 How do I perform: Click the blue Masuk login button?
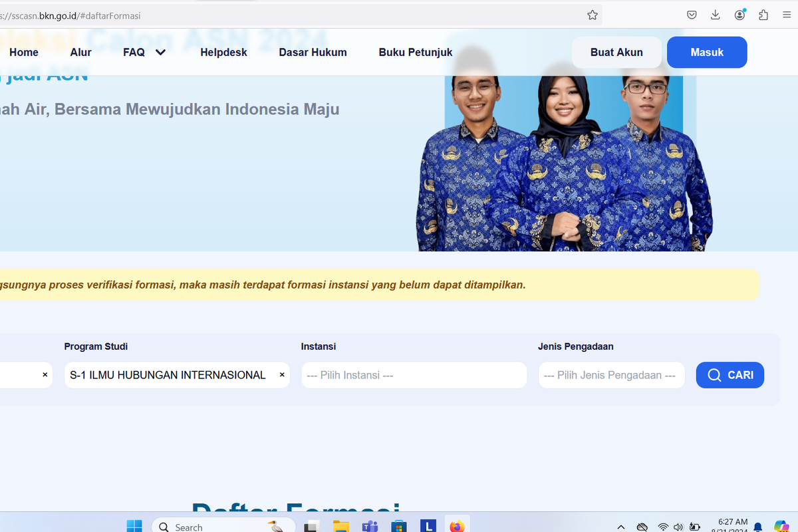tap(706, 53)
